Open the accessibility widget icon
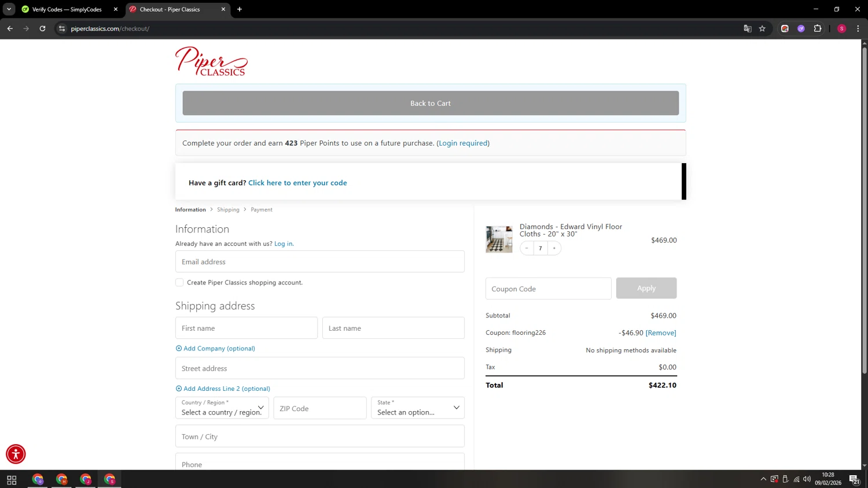This screenshot has height=488, width=868. 16,454
